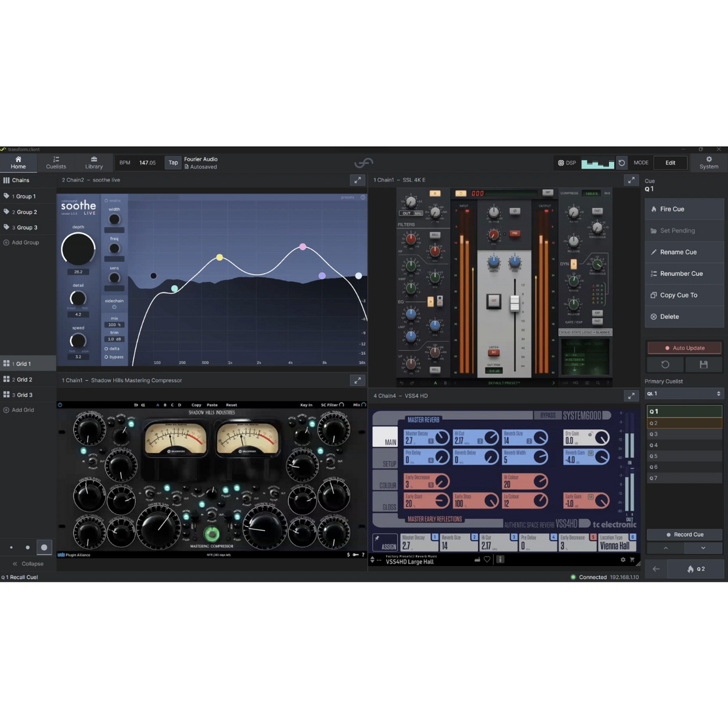Select cue Q 5 in the list
This screenshot has height=728, width=728.
(684, 456)
